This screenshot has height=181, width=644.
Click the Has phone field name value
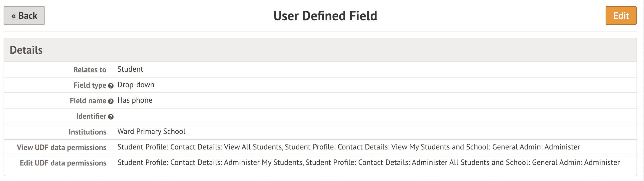pos(135,100)
